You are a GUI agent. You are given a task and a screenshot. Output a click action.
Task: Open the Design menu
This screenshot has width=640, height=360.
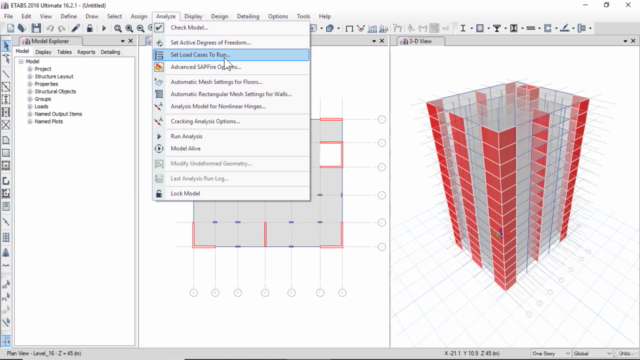point(220,16)
